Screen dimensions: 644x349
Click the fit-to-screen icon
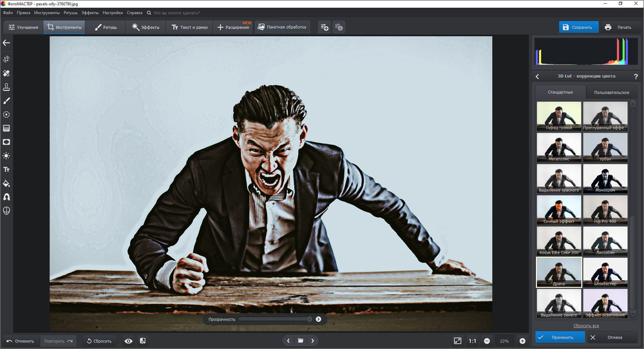[457, 341]
